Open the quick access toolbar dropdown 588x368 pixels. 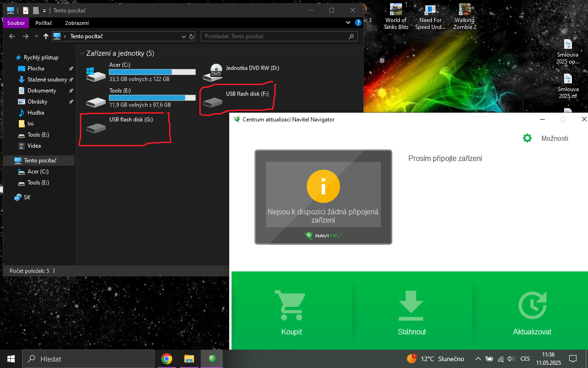(x=44, y=10)
